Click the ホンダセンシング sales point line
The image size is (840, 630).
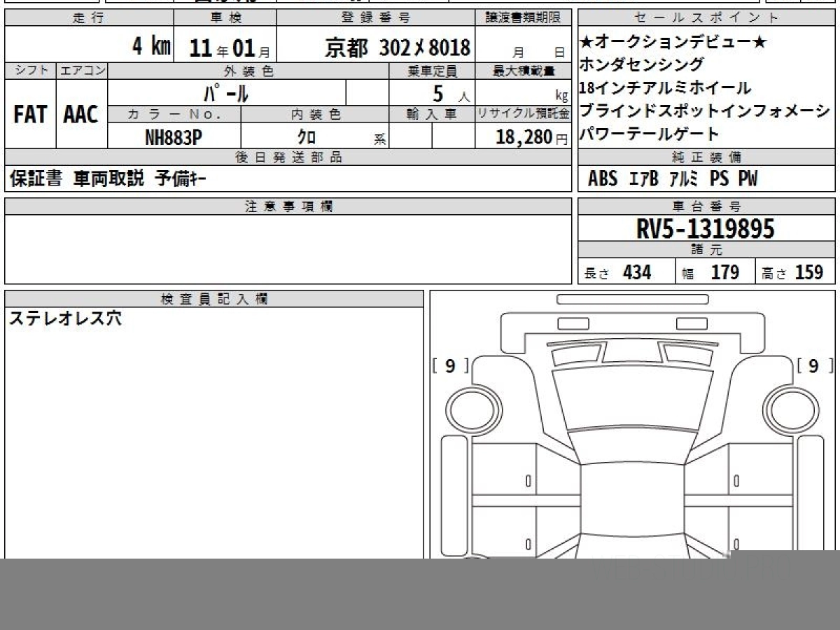click(643, 64)
